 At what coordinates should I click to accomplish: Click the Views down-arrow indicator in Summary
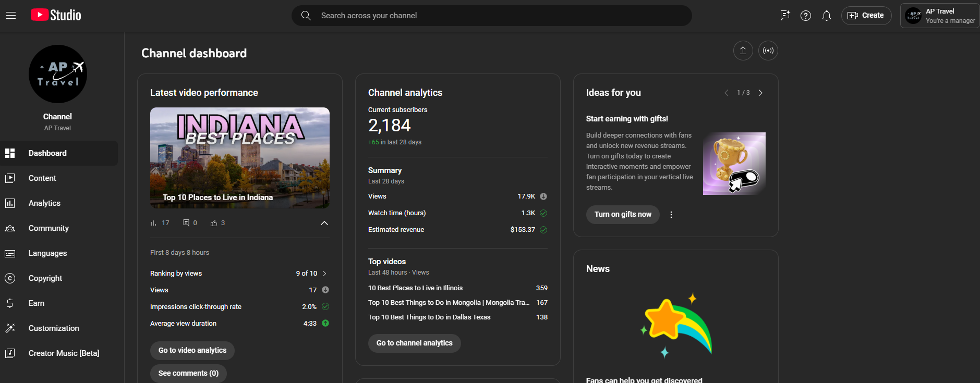point(543,196)
